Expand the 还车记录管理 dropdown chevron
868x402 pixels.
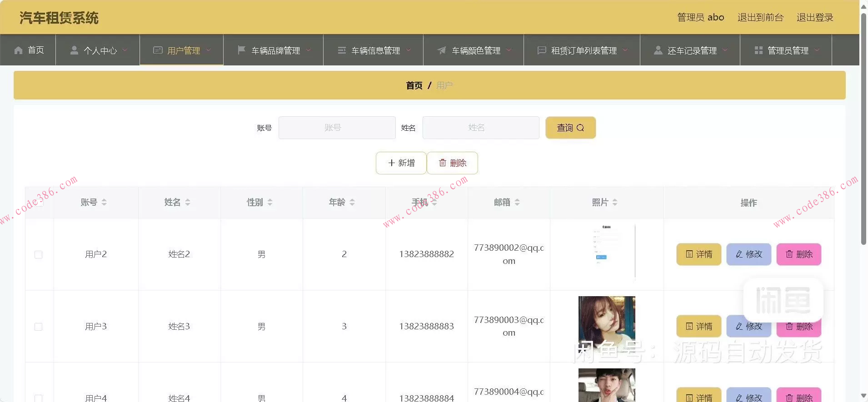725,50
